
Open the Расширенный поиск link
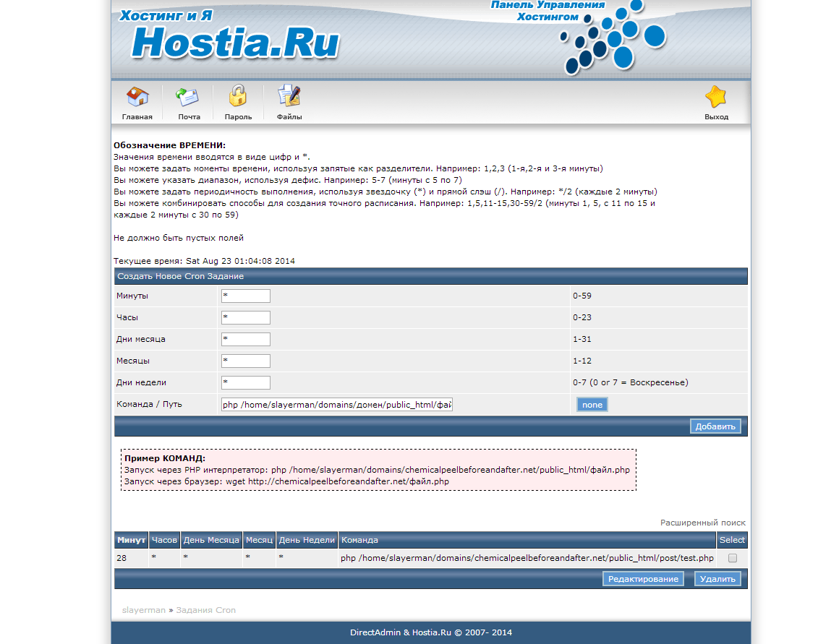coord(703,523)
